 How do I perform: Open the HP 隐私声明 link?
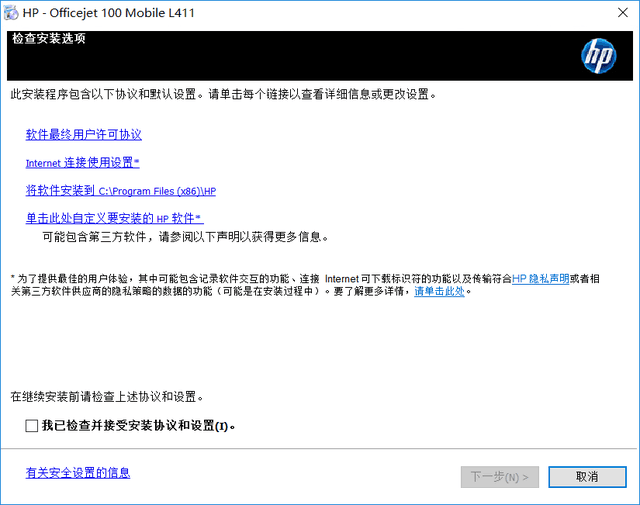coord(540,279)
